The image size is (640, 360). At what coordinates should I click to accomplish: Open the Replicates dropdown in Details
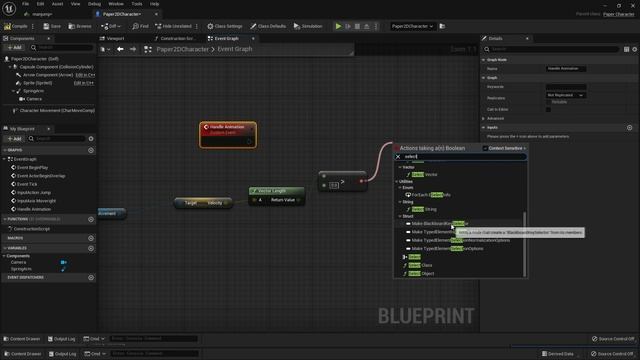[x=566, y=95]
